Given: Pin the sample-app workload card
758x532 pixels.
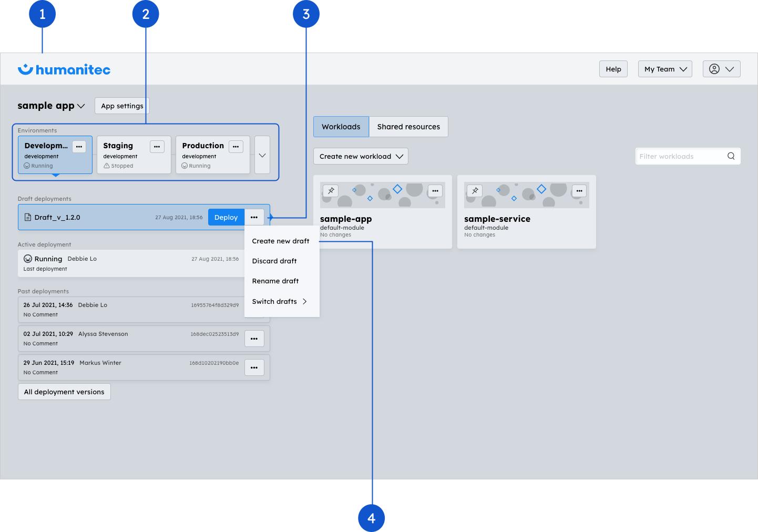Looking at the screenshot, I should pyautogui.click(x=331, y=191).
